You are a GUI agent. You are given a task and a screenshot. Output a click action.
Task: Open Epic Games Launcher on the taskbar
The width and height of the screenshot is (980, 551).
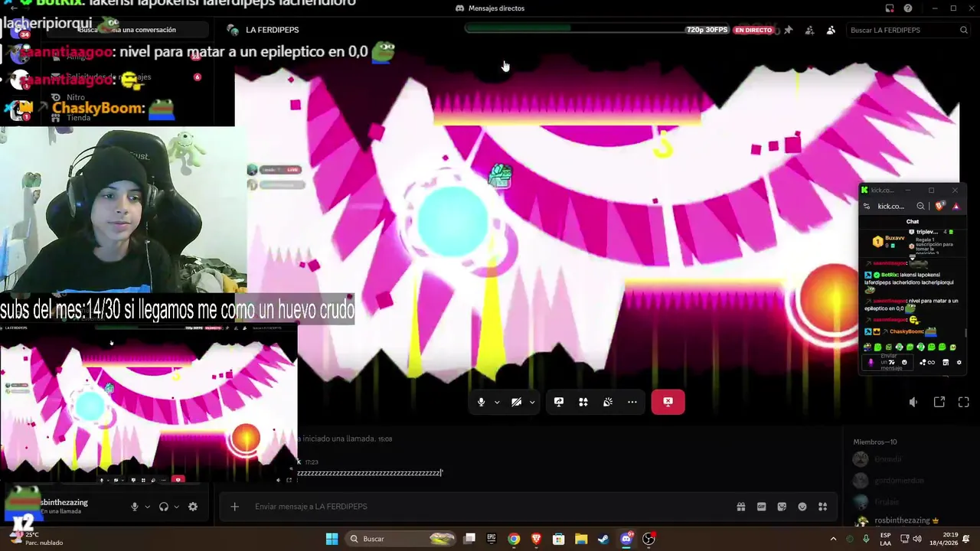click(x=492, y=539)
